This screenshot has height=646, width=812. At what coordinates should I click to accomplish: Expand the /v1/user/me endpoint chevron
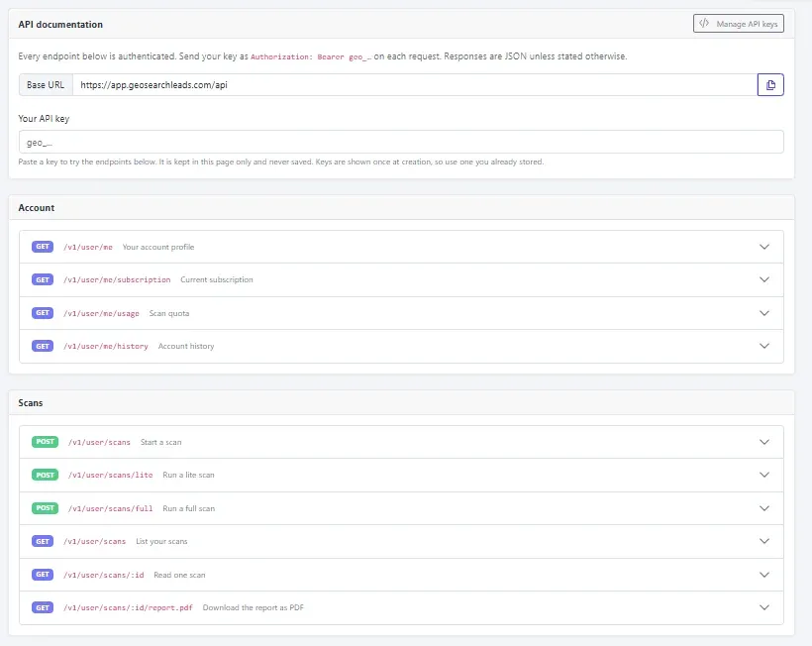(763, 247)
